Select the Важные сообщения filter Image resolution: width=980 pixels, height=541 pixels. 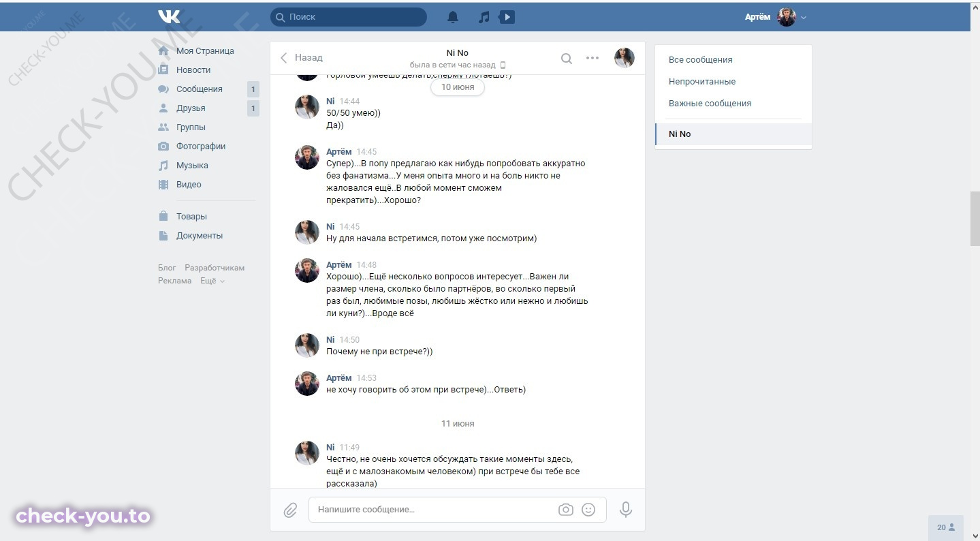(733, 104)
